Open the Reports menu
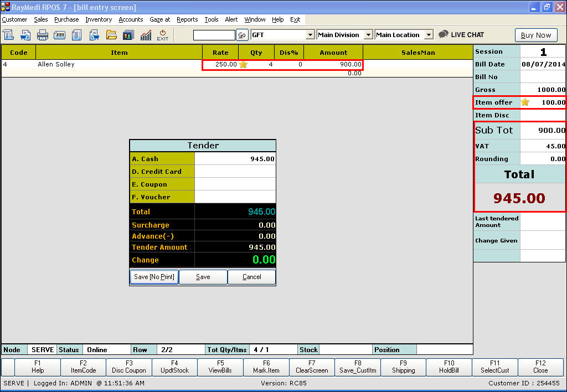Screen dimensions: 567x392 187,19
